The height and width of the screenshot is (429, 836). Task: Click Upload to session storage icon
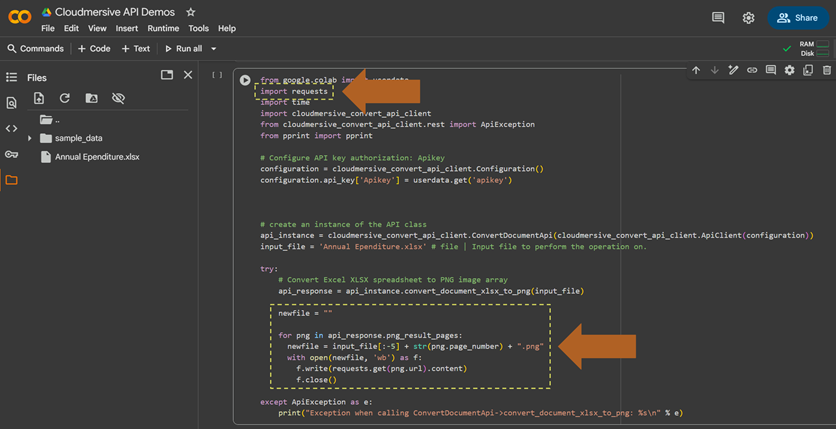click(x=39, y=99)
